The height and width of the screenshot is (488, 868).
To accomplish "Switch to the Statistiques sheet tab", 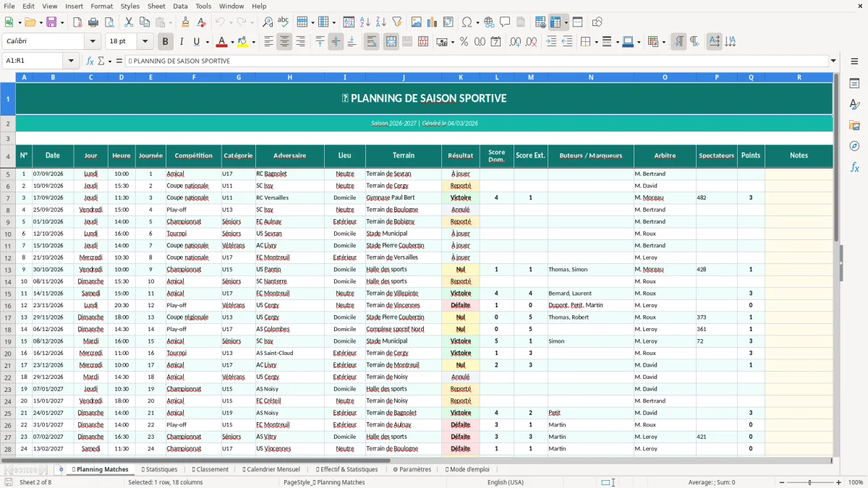I will pyautogui.click(x=160, y=469).
